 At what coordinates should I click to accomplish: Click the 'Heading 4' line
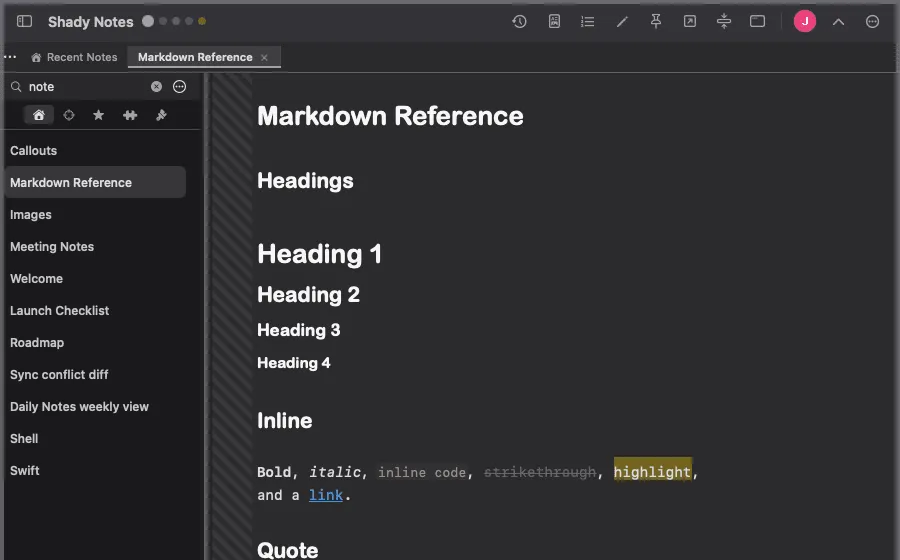tap(294, 363)
